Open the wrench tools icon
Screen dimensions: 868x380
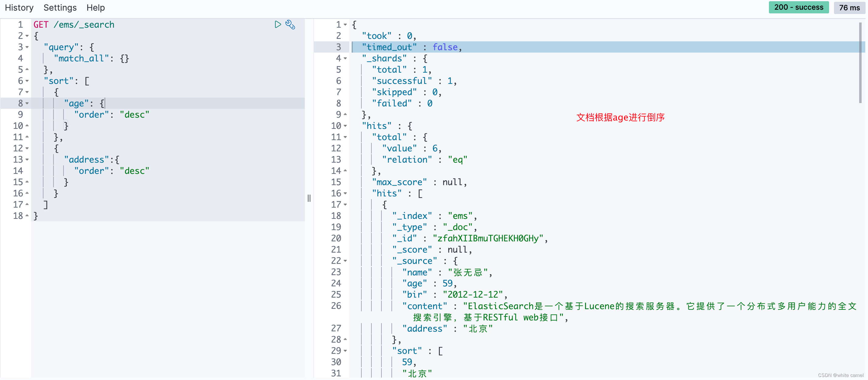coord(290,25)
